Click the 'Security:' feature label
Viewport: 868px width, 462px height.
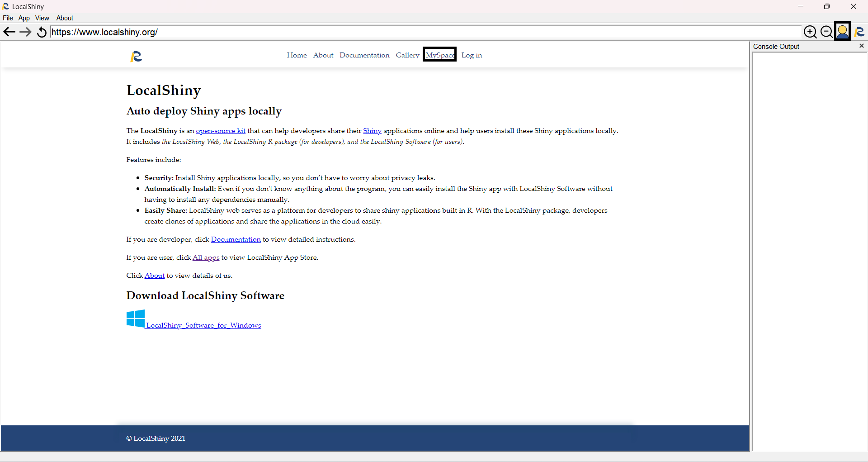159,178
